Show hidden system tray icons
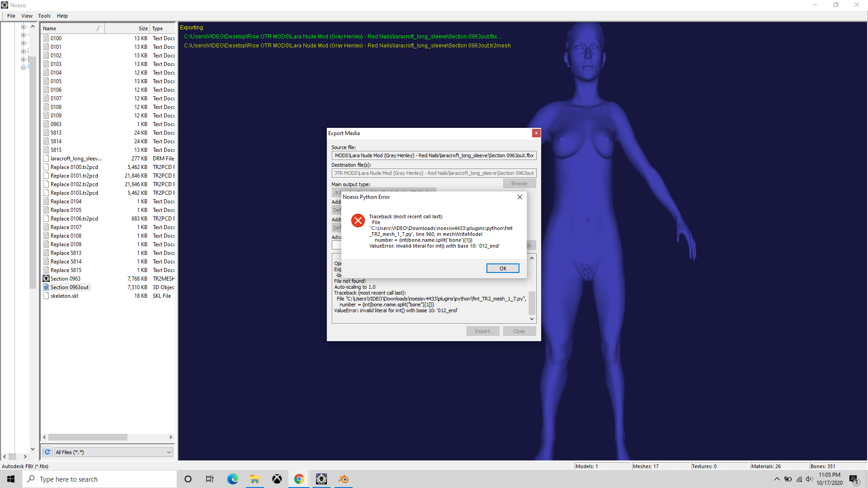This screenshot has height=488, width=868. (x=777, y=479)
